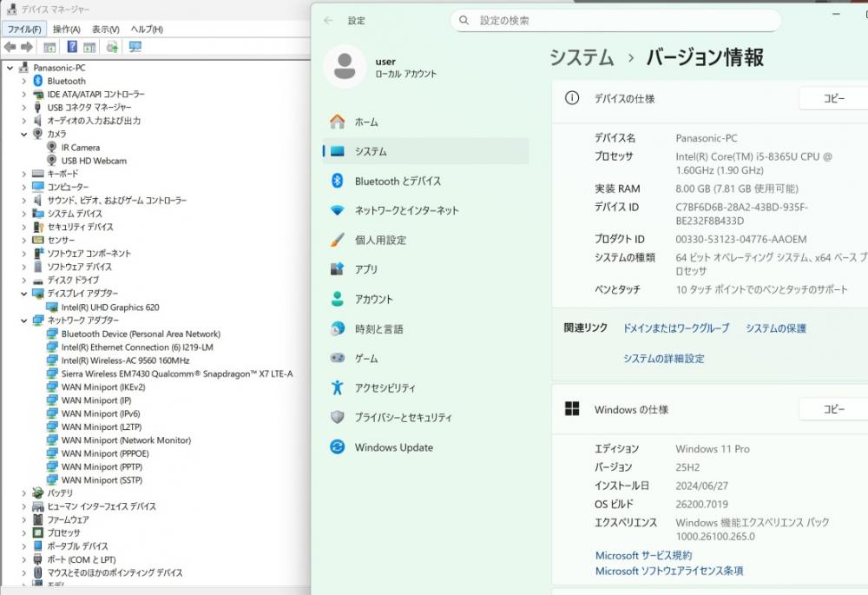The height and width of the screenshot is (595, 868).
Task: Expand the キーボード node
Action: point(23,174)
